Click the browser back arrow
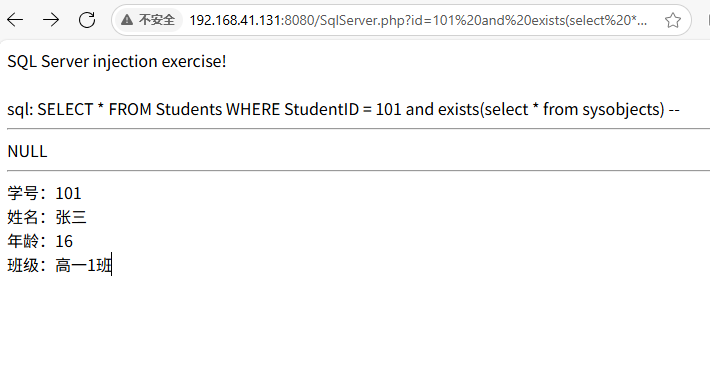The width and height of the screenshot is (710, 376). [15, 20]
